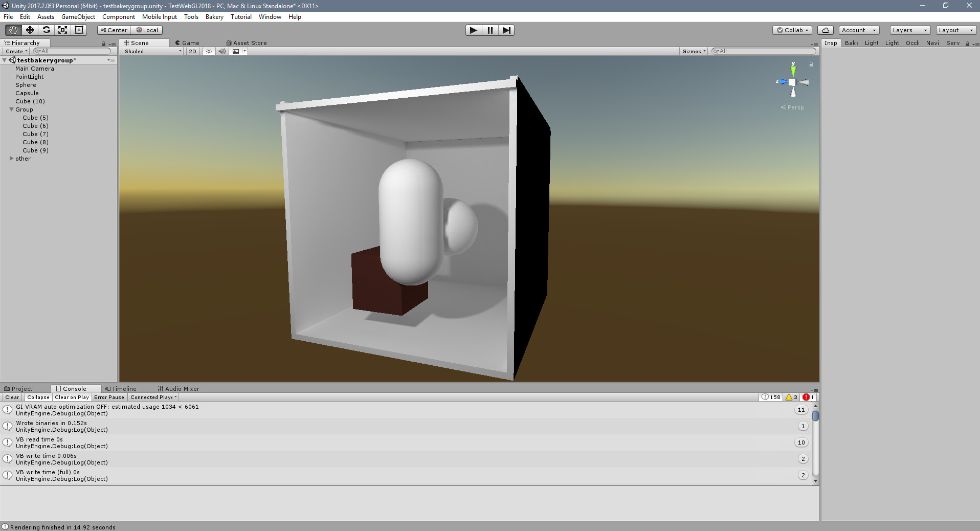Select the Scale tool

[62, 30]
